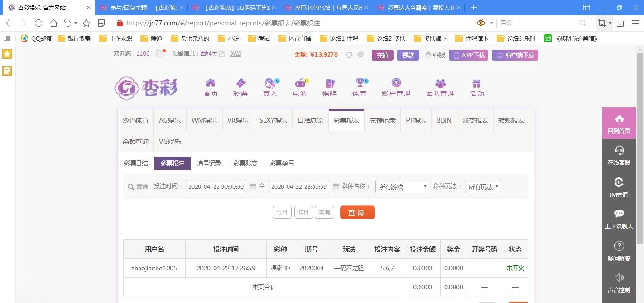Screen dimensions: 644x303
Task: Click the balance refresh icon
Action: (x=349, y=55)
